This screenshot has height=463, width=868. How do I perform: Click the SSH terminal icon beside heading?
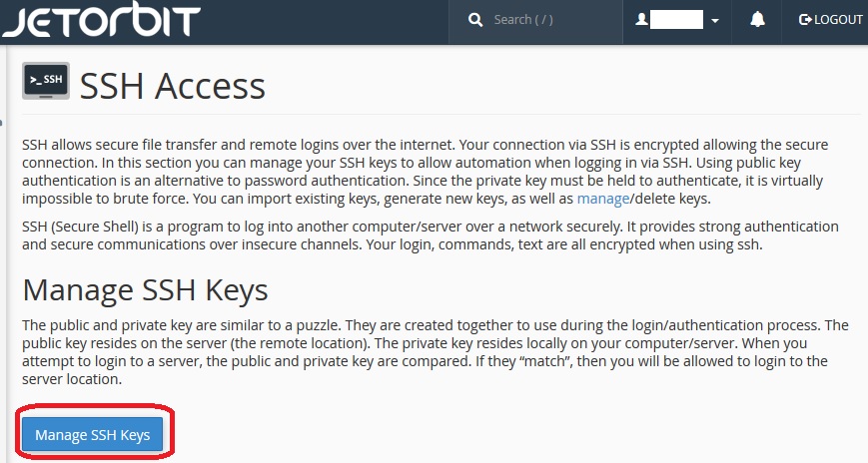tap(46, 81)
